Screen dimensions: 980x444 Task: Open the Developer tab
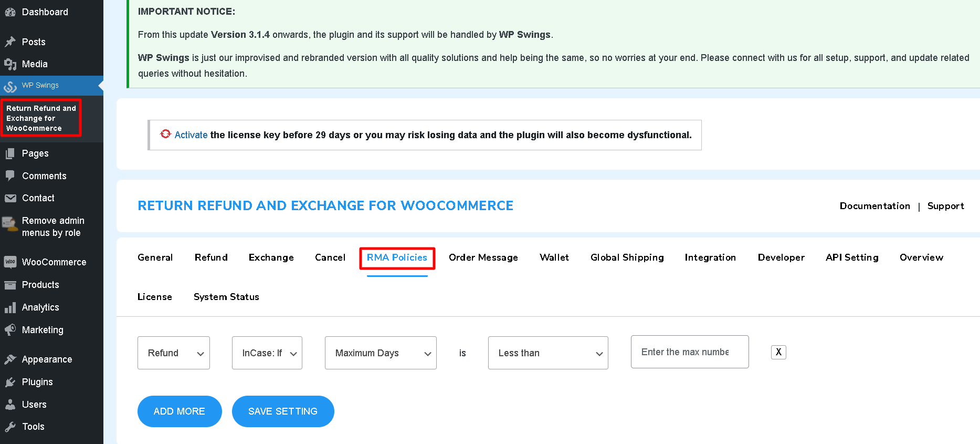(781, 257)
